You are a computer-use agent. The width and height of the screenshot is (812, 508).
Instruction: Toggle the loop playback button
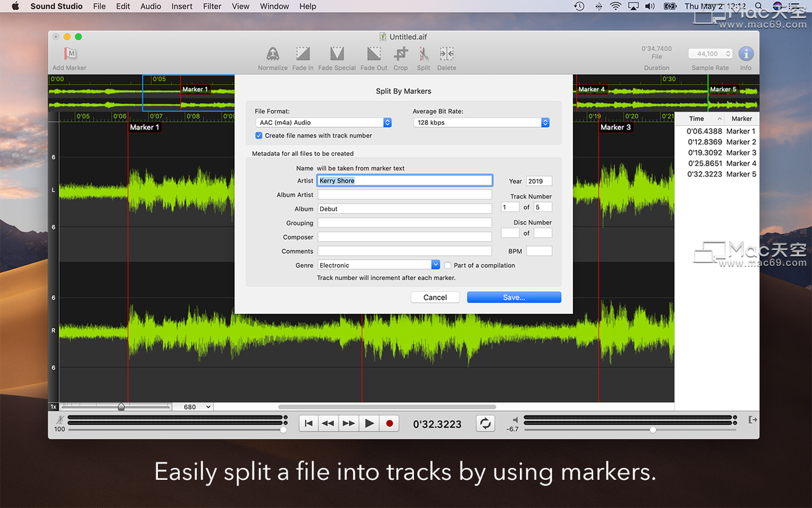tap(485, 423)
